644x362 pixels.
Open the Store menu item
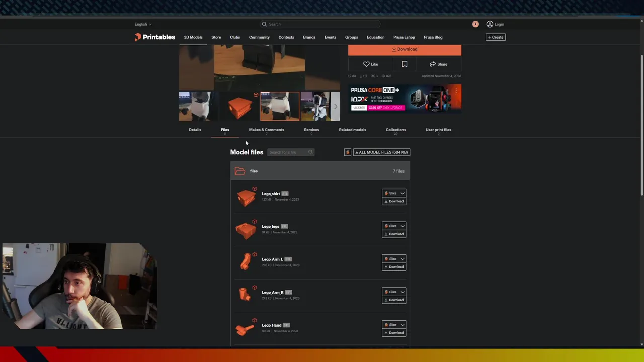pos(216,37)
